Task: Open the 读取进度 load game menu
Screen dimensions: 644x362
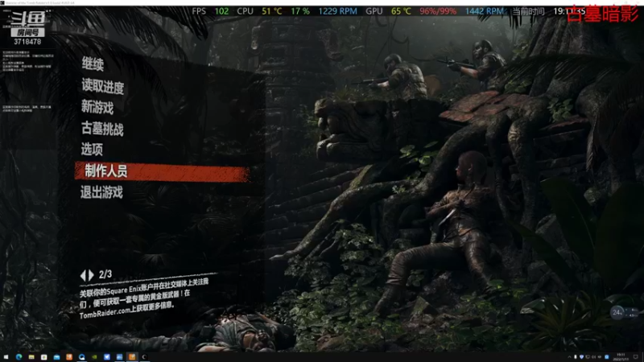Action: pos(103,86)
